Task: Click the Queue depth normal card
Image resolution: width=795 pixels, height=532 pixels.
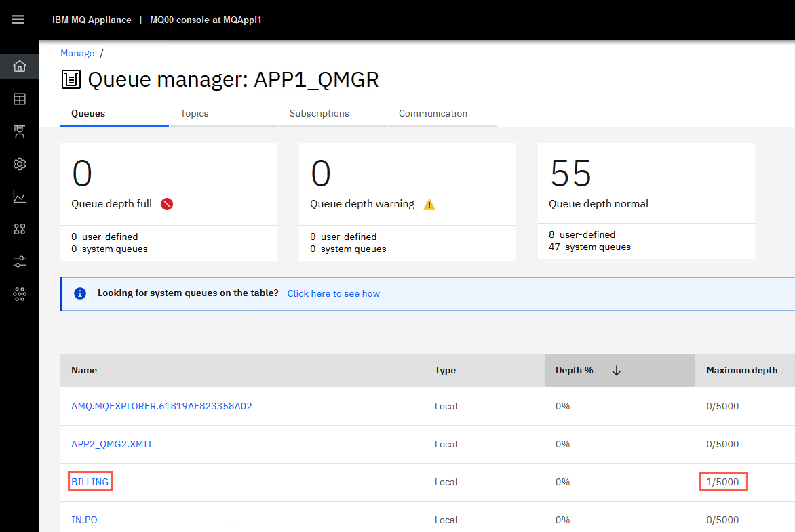Action: [x=646, y=201]
